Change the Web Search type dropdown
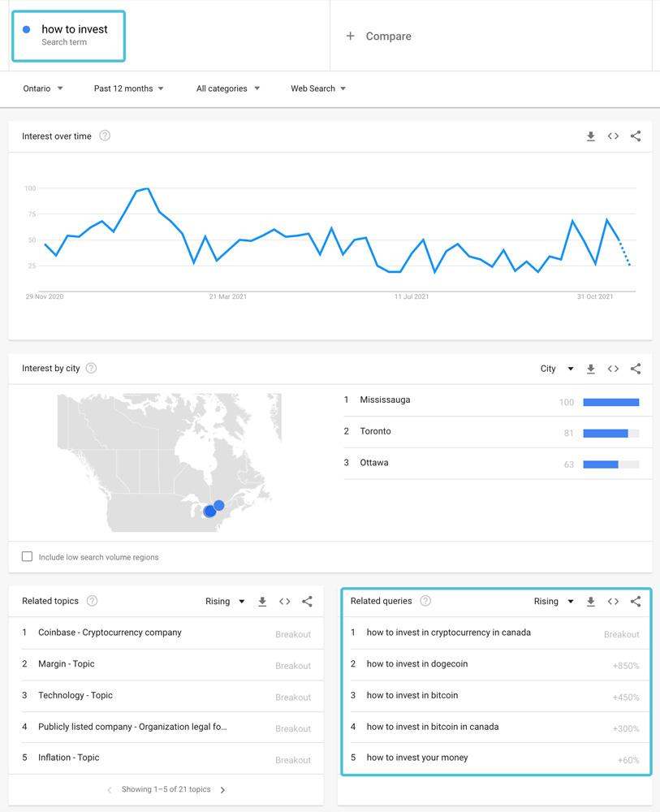Viewport: 660px width, 812px height. tap(318, 89)
